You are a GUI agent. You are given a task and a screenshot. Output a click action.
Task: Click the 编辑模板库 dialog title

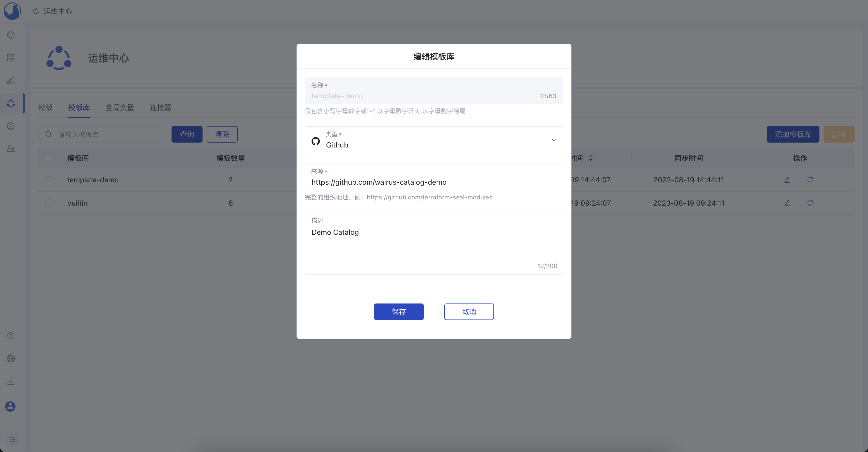[x=434, y=57]
